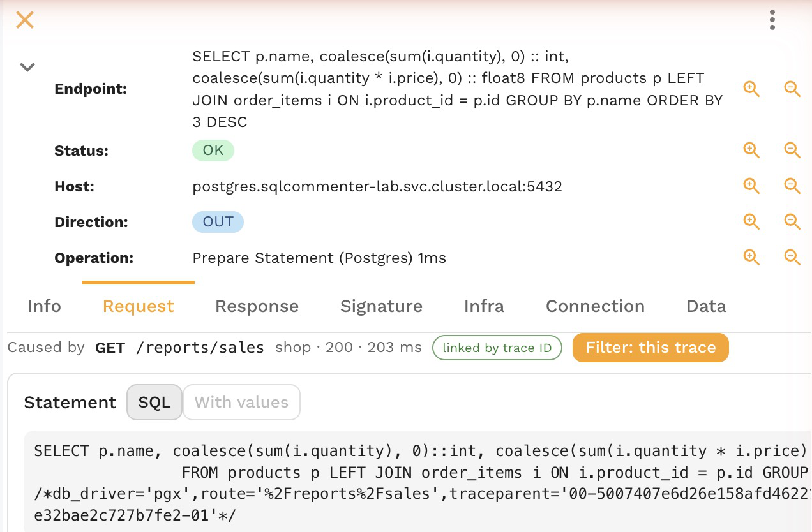Screen dimensions: 812x532
Task: Click the 'Statement' heading
Action: pyautogui.click(x=70, y=403)
